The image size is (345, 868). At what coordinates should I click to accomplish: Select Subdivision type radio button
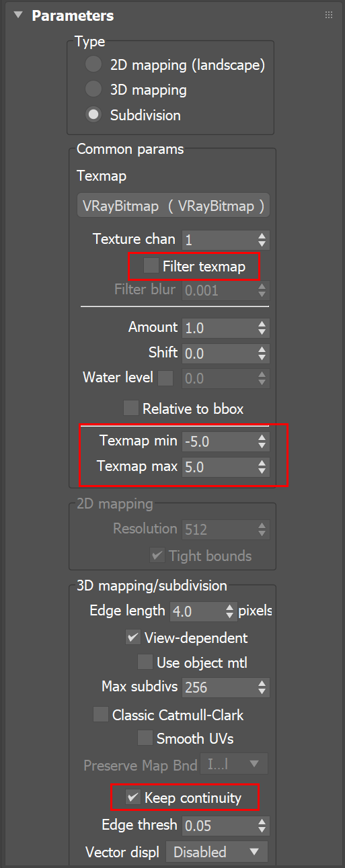coord(94,115)
